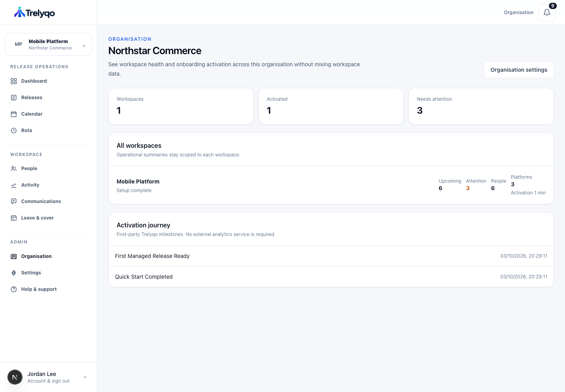
Task: Open the Settings sidebar link
Action: click(48, 273)
